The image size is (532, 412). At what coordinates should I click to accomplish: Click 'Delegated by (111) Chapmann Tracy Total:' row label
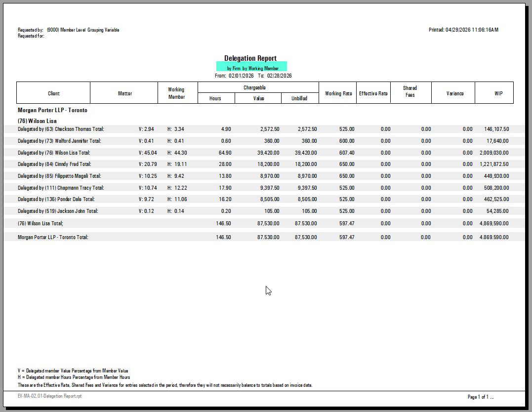pos(61,188)
